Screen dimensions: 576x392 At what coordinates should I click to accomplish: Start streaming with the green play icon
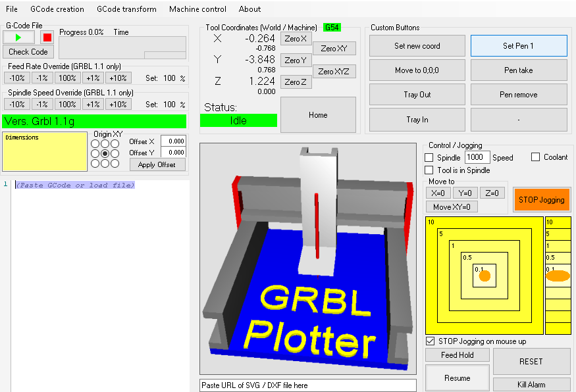pyautogui.click(x=18, y=37)
